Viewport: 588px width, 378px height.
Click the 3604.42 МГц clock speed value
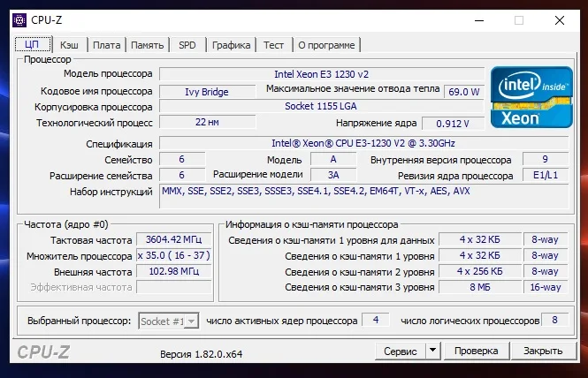(173, 239)
